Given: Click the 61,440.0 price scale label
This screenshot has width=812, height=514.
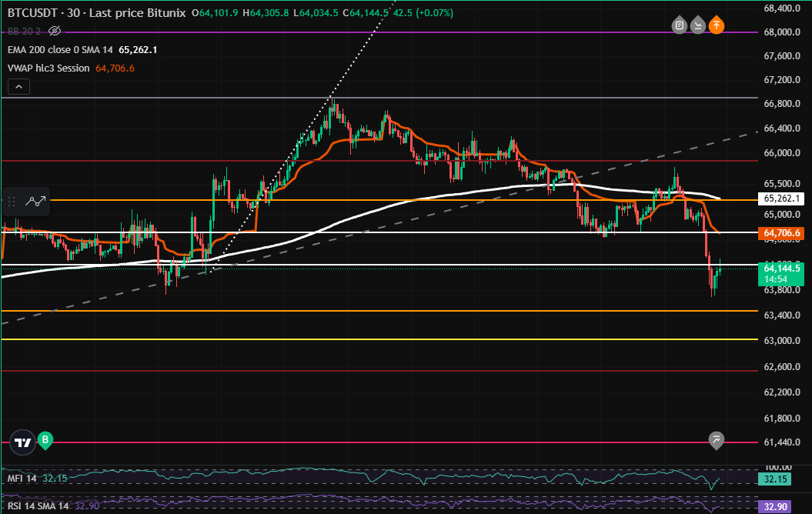Looking at the screenshot, I should tap(782, 442).
